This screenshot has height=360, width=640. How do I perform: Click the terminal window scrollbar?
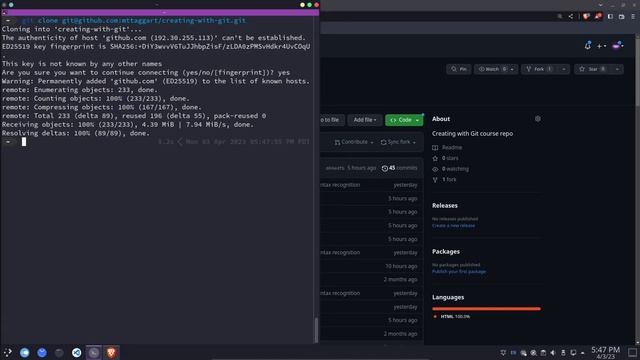pos(316,330)
